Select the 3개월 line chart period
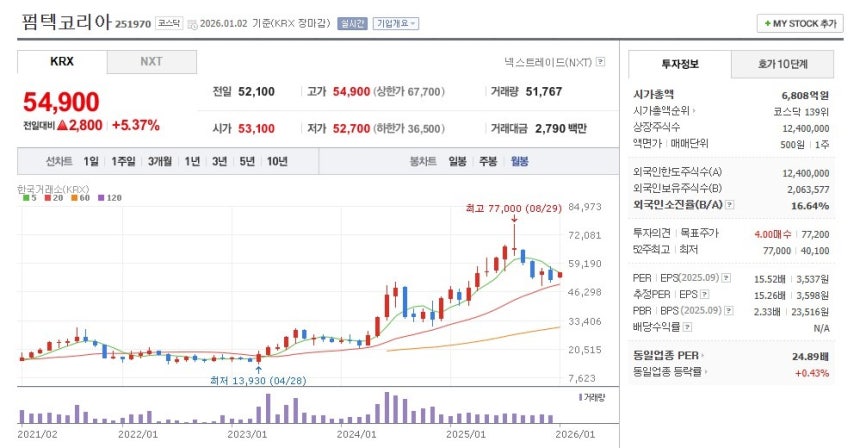 (x=160, y=161)
